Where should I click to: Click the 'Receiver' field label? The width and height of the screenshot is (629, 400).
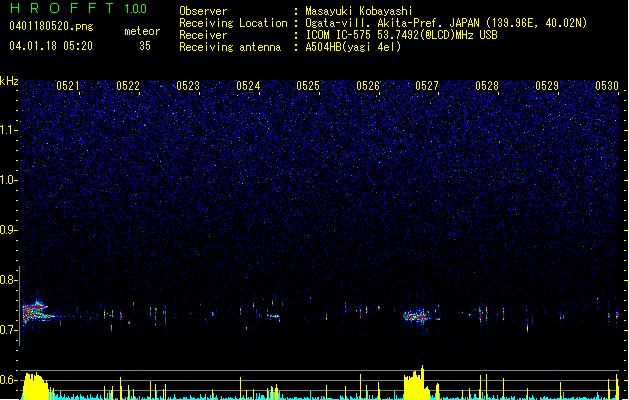[203, 35]
